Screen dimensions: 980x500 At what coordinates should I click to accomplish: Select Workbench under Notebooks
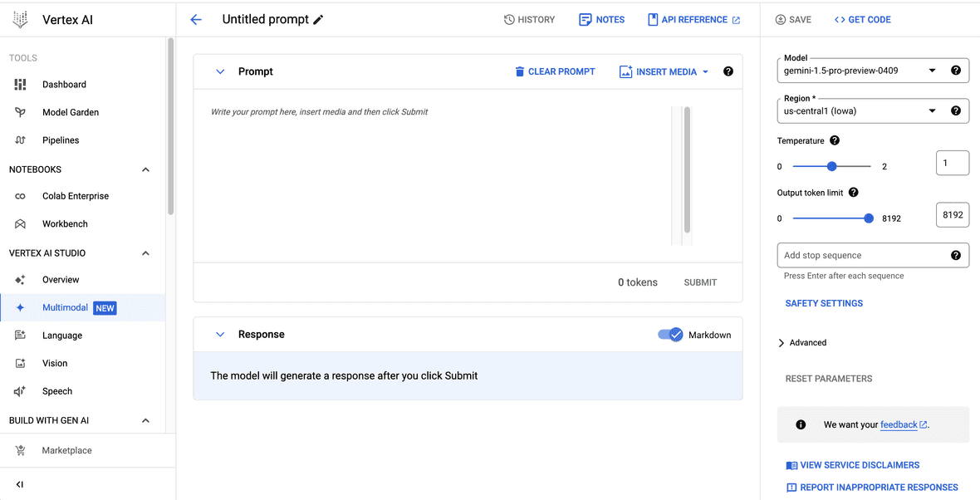(x=66, y=223)
